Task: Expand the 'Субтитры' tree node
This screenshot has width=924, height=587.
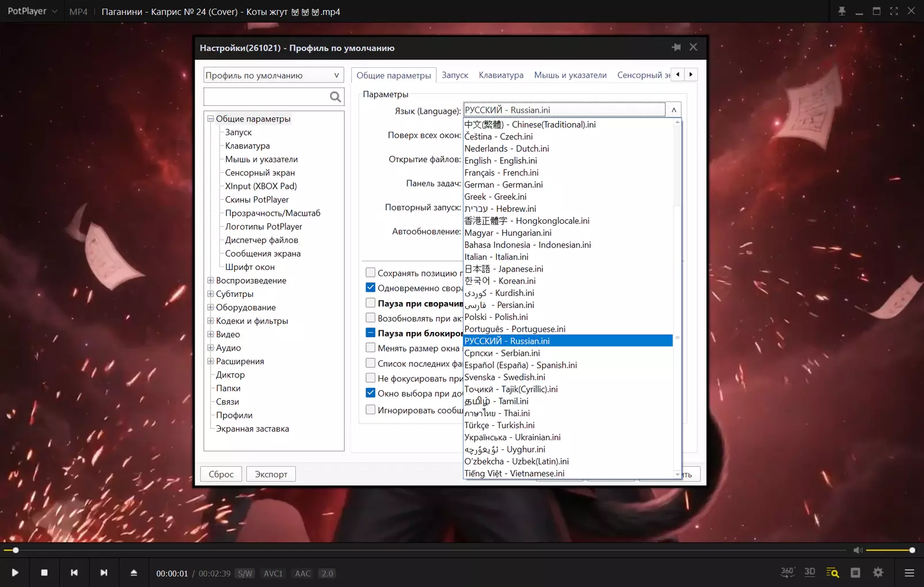Action: click(211, 293)
